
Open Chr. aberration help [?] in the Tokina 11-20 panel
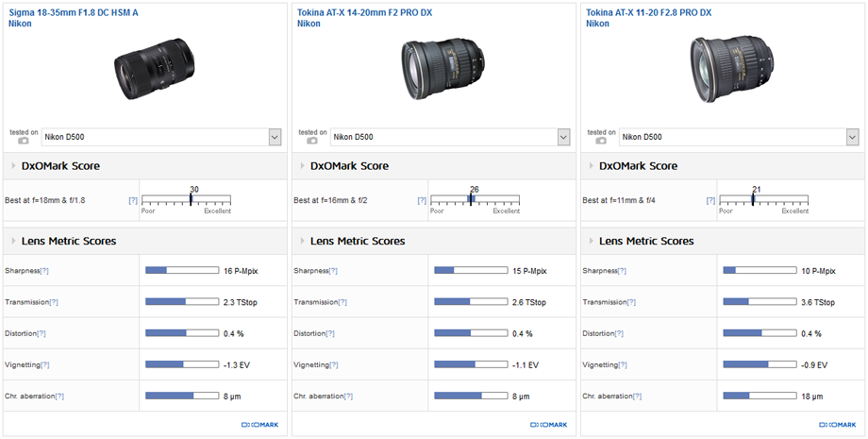point(637,397)
